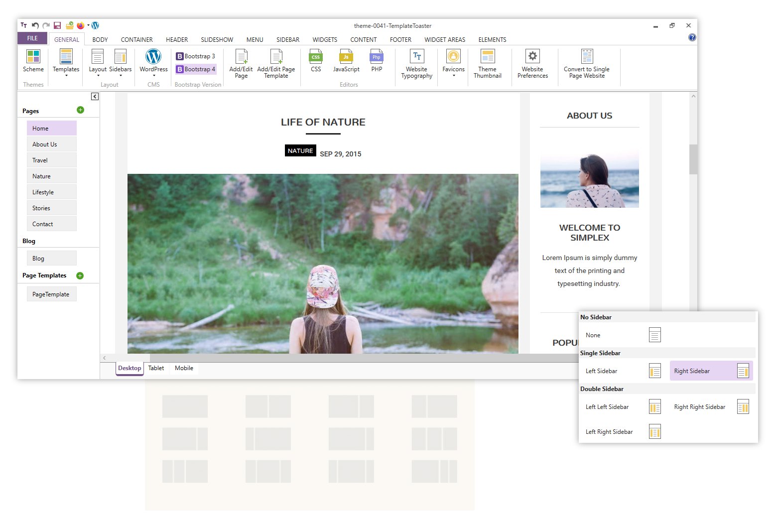The height and width of the screenshot is (532, 777).
Task: Switch to the SLIDESHOW ribbon tab
Action: point(217,40)
